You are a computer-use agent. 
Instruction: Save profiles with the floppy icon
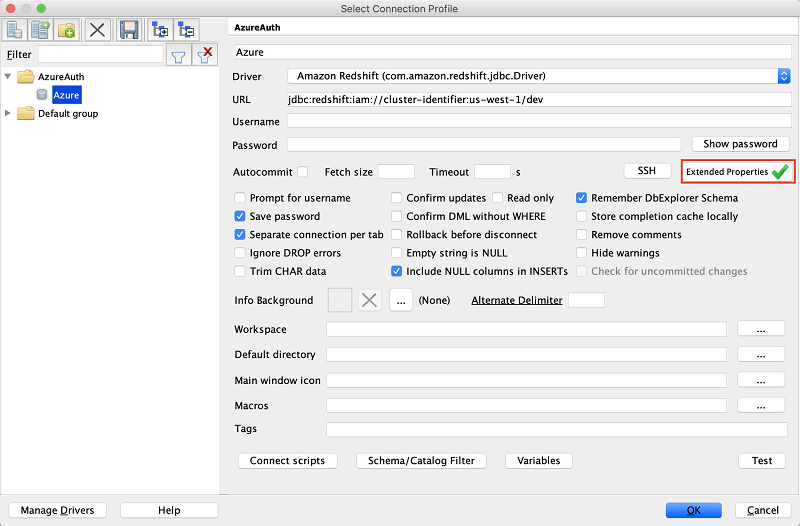pyautogui.click(x=129, y=30)
